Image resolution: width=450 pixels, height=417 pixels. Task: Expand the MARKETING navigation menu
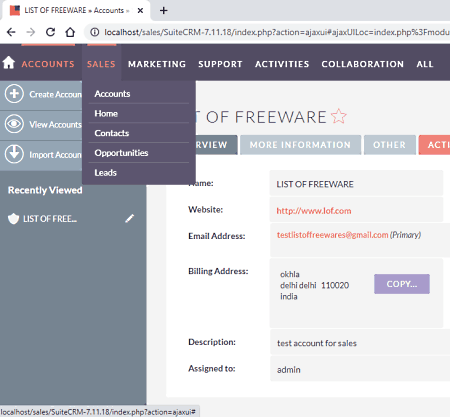tap(157, 64)
